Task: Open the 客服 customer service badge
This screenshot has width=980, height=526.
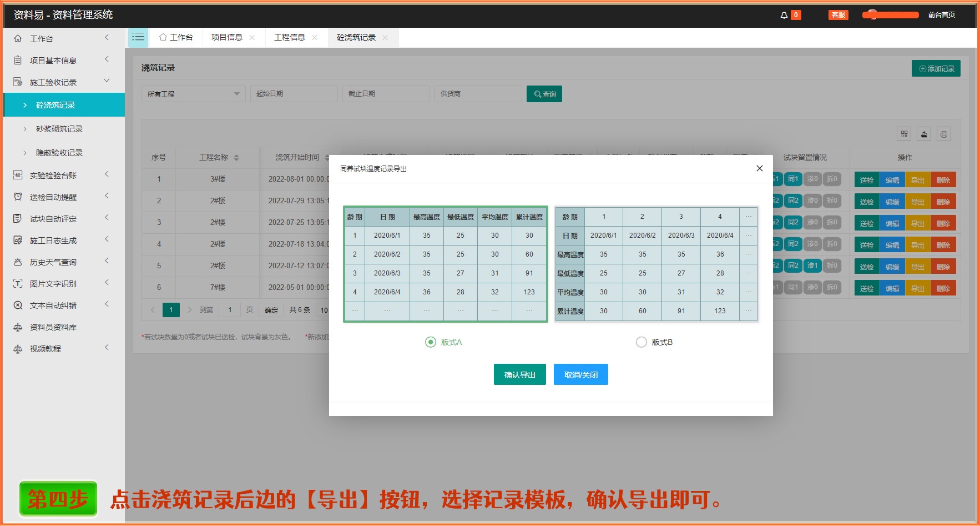Action: [838, 15]
